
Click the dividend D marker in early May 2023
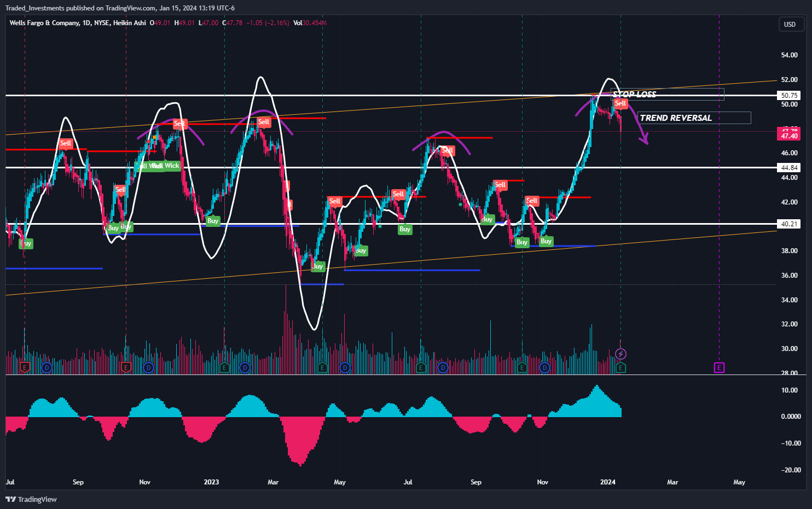pyautogui.click(x=344, y=367)
